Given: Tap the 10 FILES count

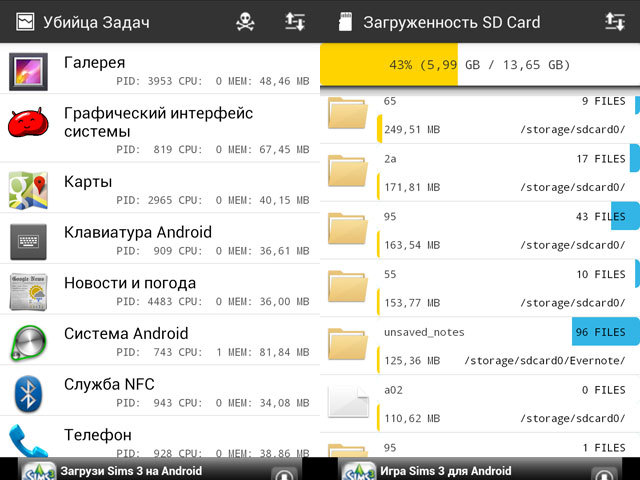Looking at the screenshot, I should [x=601, y=274].
